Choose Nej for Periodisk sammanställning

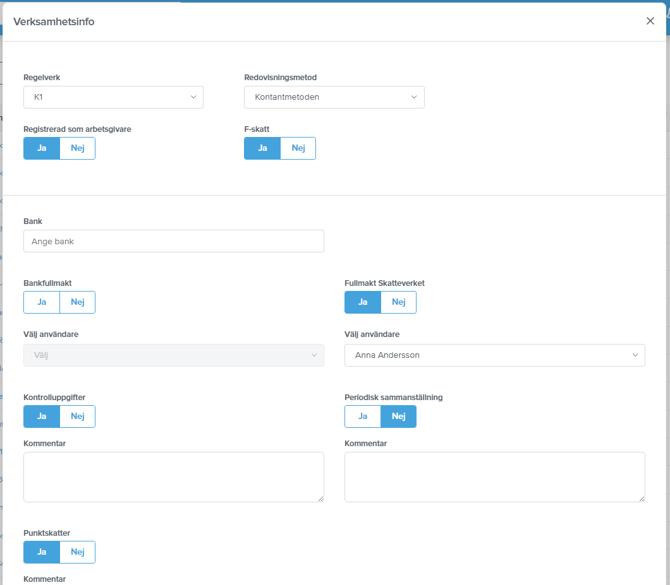pyautogui.click(x=398, y=416)
